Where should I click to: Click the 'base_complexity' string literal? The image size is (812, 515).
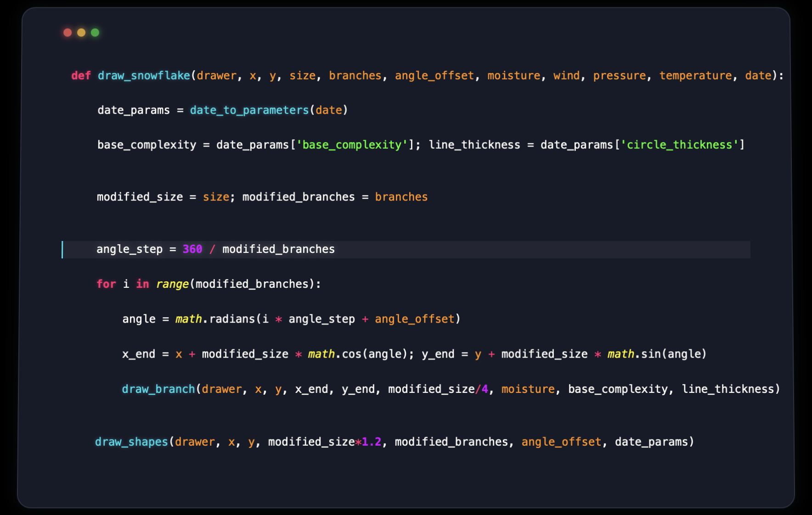point(352,145)
